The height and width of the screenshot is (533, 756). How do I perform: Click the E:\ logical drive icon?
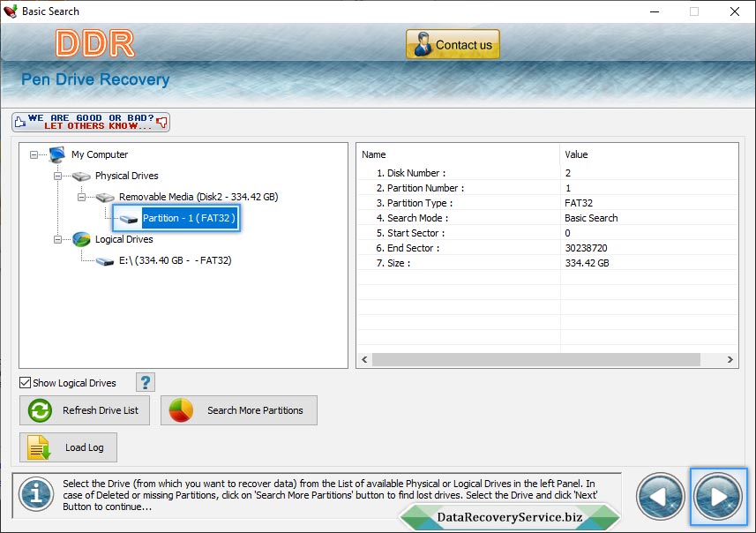click(x=105, y=261)
